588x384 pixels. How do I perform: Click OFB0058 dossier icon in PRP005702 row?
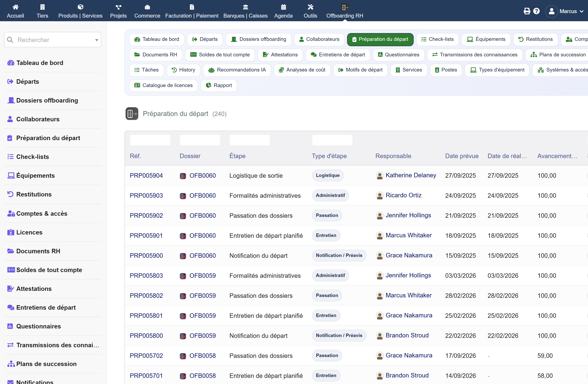[183, 356]
